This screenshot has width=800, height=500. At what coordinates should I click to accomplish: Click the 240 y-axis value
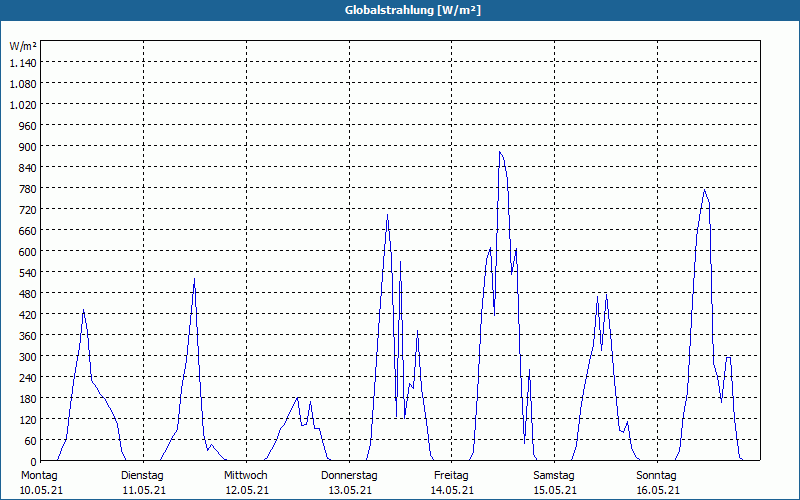pyautogui.click(x=28, y=378)
